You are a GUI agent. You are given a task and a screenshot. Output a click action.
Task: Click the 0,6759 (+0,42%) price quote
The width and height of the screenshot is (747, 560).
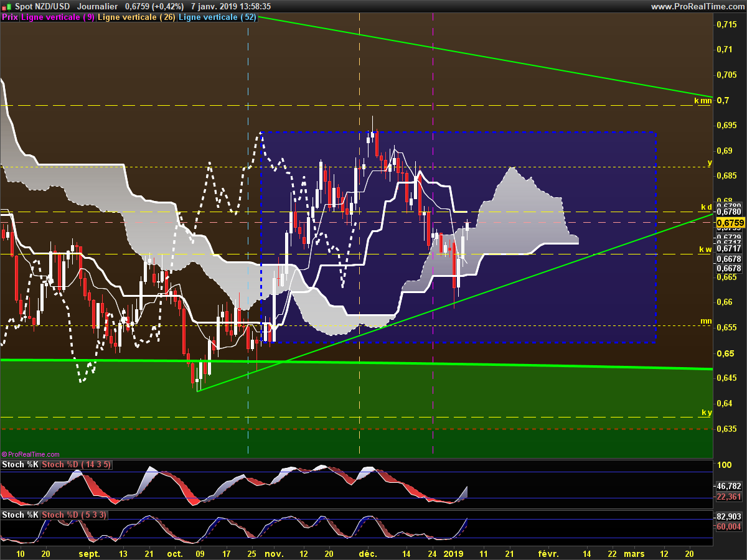154,6
